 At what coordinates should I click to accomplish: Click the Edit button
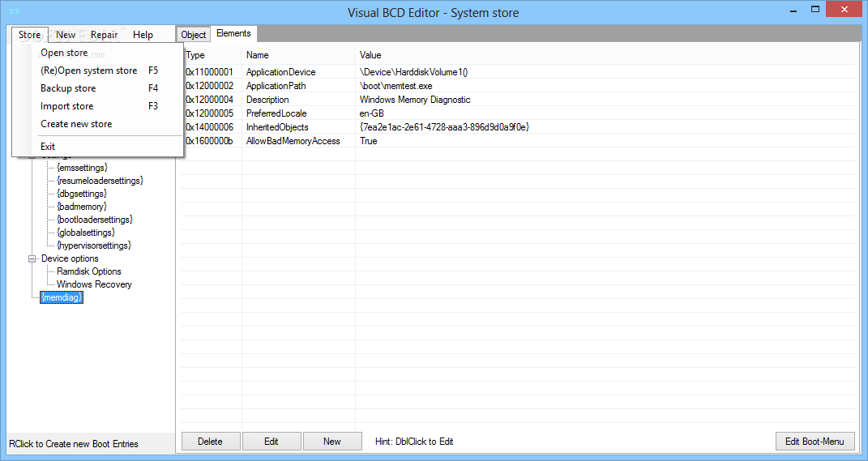[272, 441]
